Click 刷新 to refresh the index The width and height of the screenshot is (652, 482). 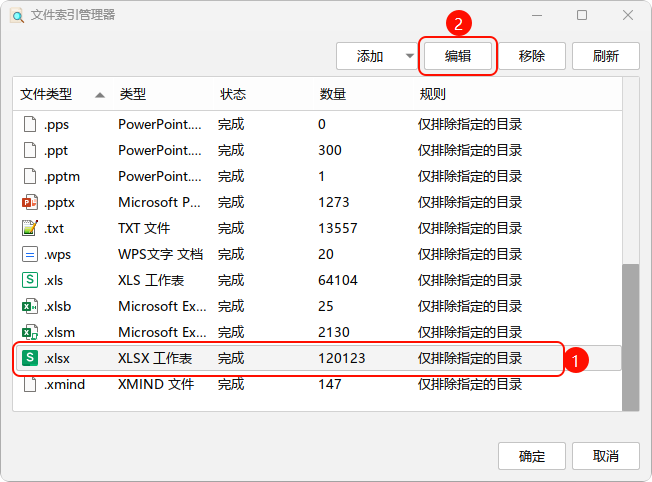[x=605, y=56]
